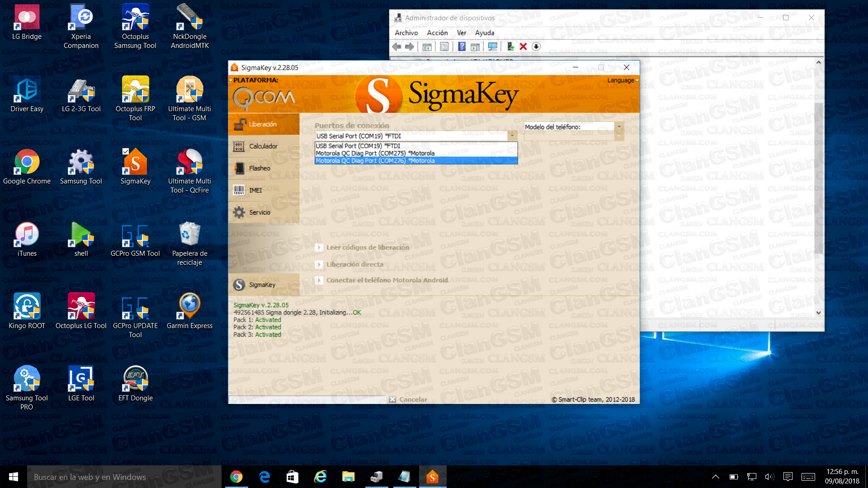Click the forward arrow in Device Manager toolbar
Screen dimensions: 868x488
tap(410, 47)
